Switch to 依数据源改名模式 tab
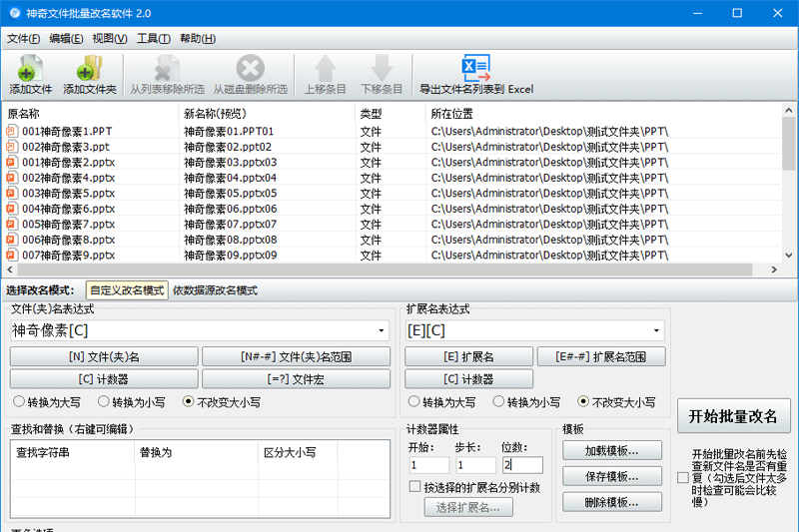799x532 pixels. coord(215,290)
